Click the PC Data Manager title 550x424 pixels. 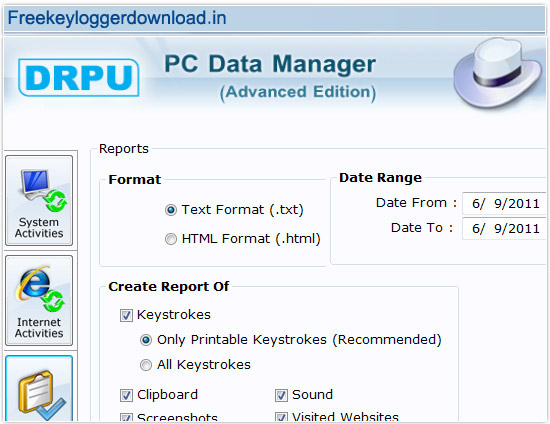270,64
